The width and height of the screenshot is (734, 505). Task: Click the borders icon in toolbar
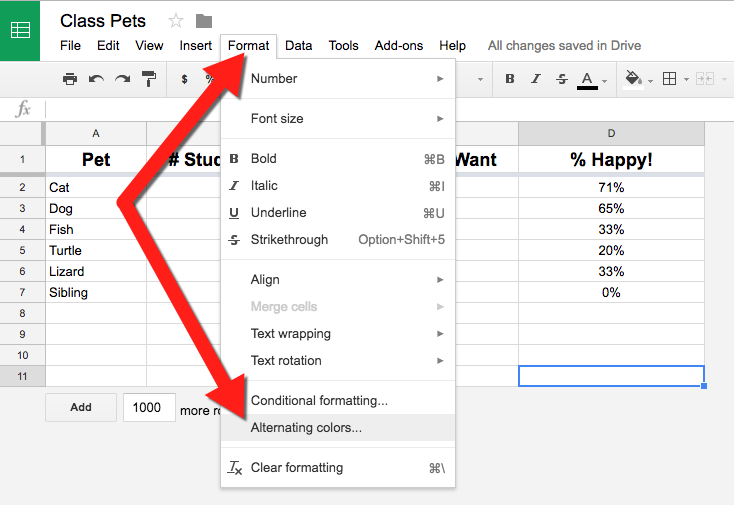(669, 79)
